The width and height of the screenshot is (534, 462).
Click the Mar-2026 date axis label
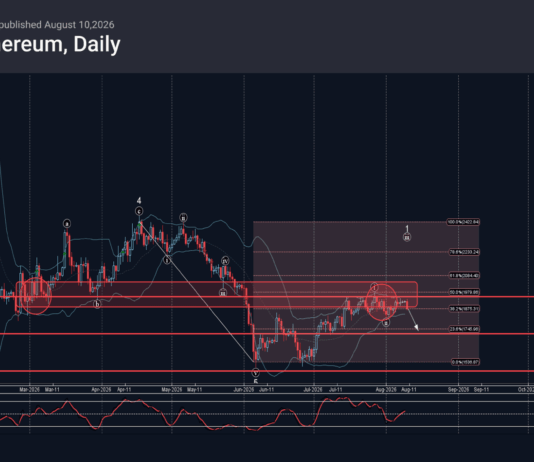[x=29, y=389]
